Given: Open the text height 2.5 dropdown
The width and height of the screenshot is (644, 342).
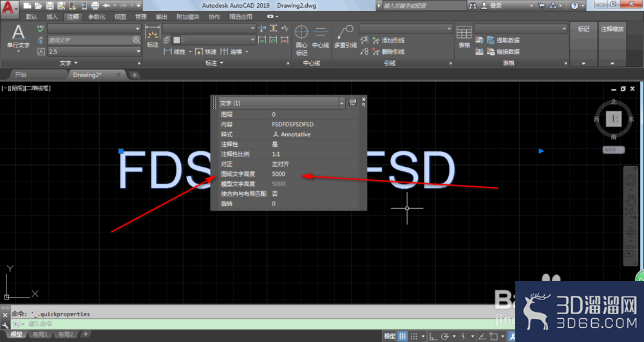Looking at the screenshot, I should click(x=94, y=52).
